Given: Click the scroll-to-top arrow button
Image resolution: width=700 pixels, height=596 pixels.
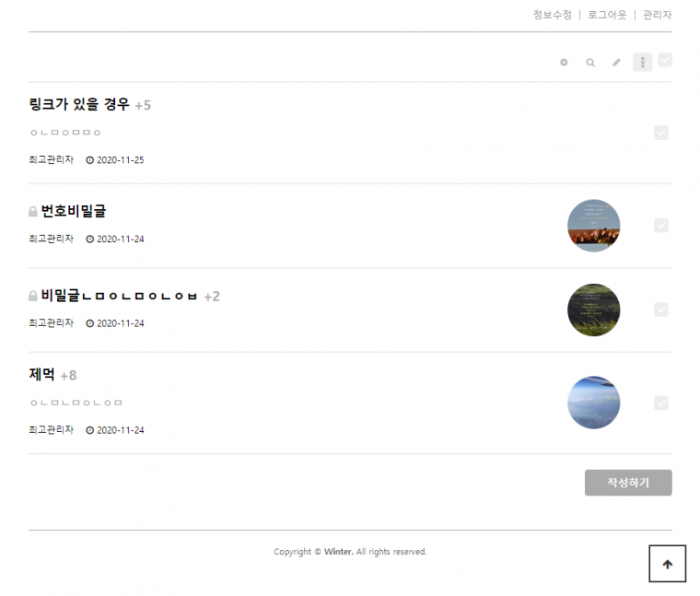Looking at the screenshot, I should pyautogui.click(x=668, y=564).
